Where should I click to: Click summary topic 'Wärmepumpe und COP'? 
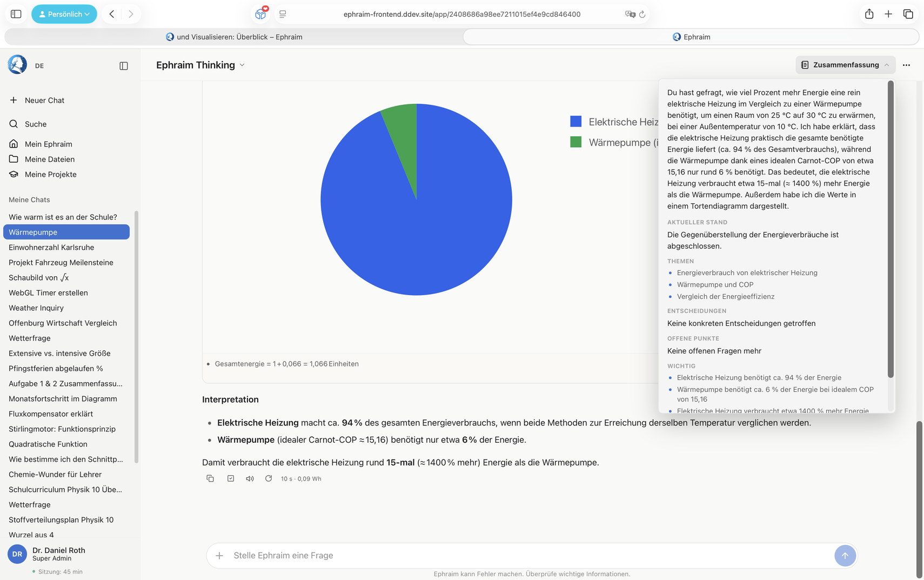click(x=715, y=284)
